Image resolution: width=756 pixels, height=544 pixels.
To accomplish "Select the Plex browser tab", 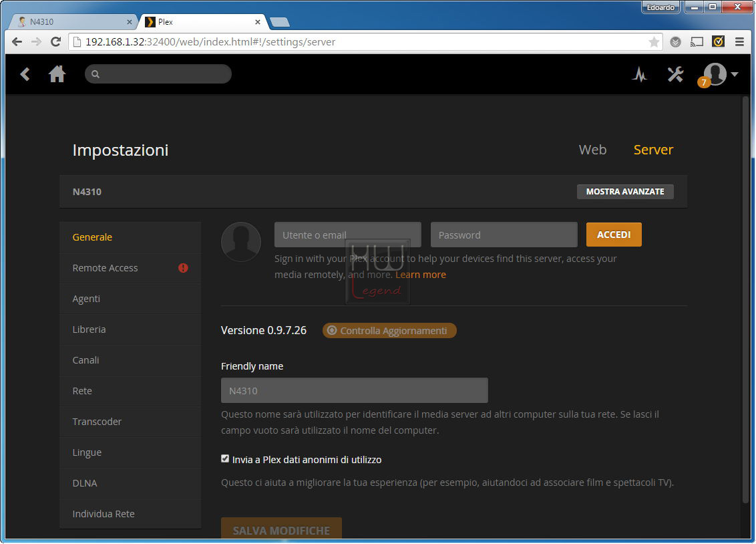I will coord(203,21).
